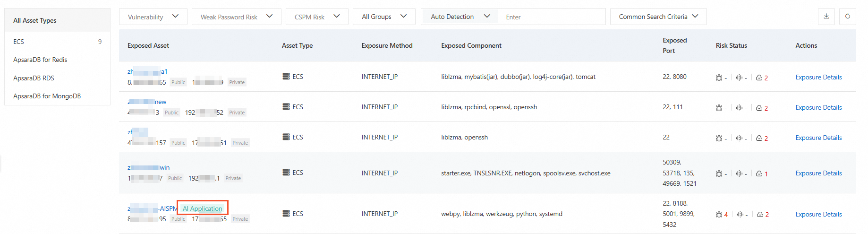The height and width of the screenshot is (234, 868).
Task: Open Exposure Details for the tomcat row
Action: [818, 78]
